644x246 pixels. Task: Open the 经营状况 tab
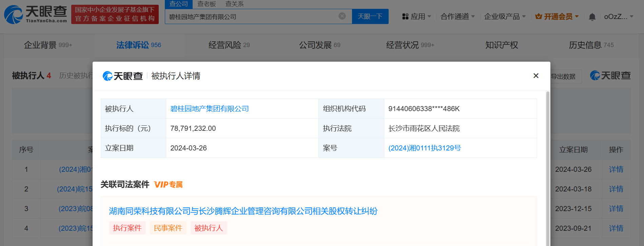click(x=410, y=45)
